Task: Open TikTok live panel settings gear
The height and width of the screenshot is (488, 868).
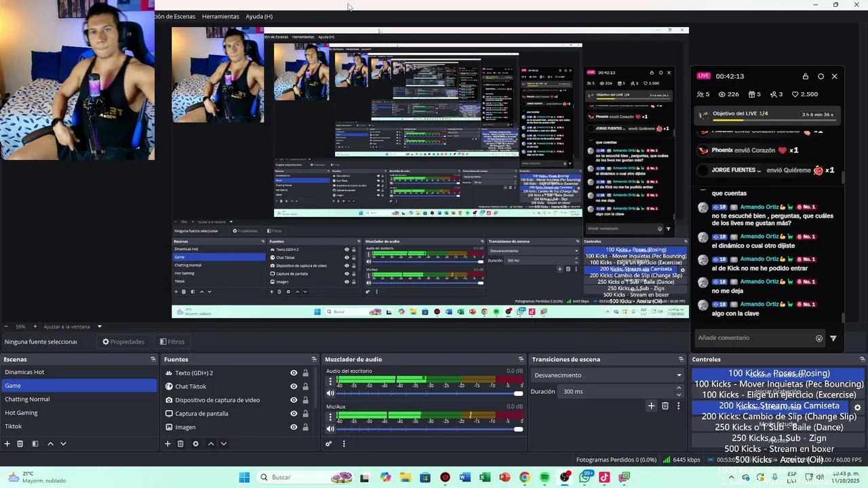Action: (821, 77)
